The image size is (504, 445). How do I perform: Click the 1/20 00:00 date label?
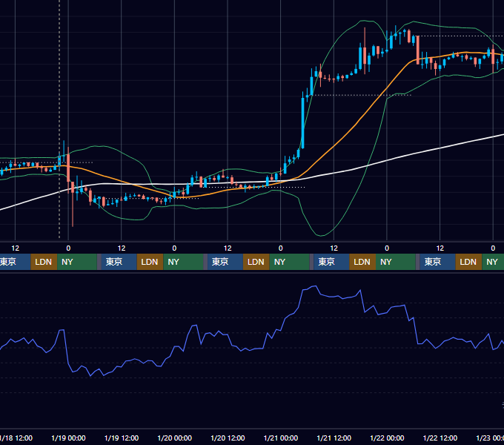pos(174,438)
